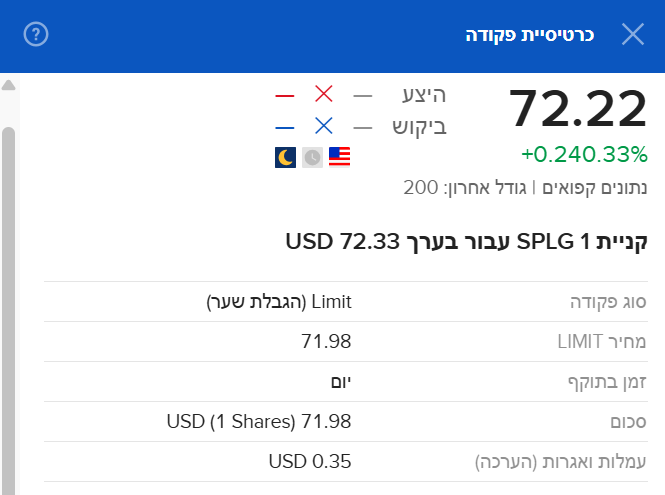
Task: Close the order ticket panel
Action: point(633,35)
